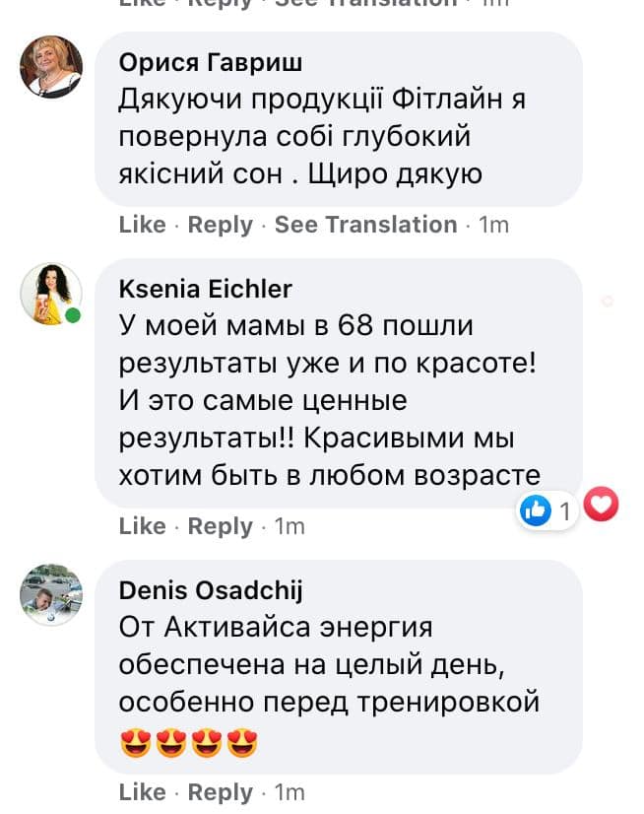Click the heart-eyes emojis in Denis's comment

tap(188, 743)
